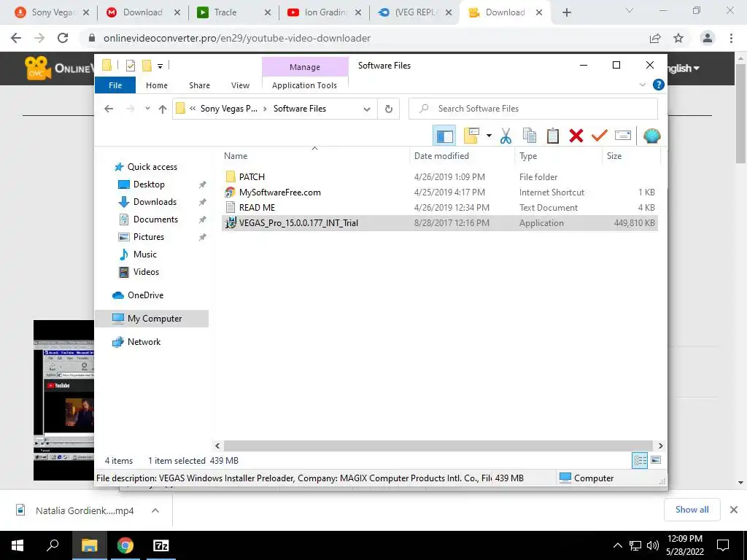Image resolution: width=747 pixels, height=560 pixels.
Task: Sort files by the Type column
Action: tap(558, 156)
